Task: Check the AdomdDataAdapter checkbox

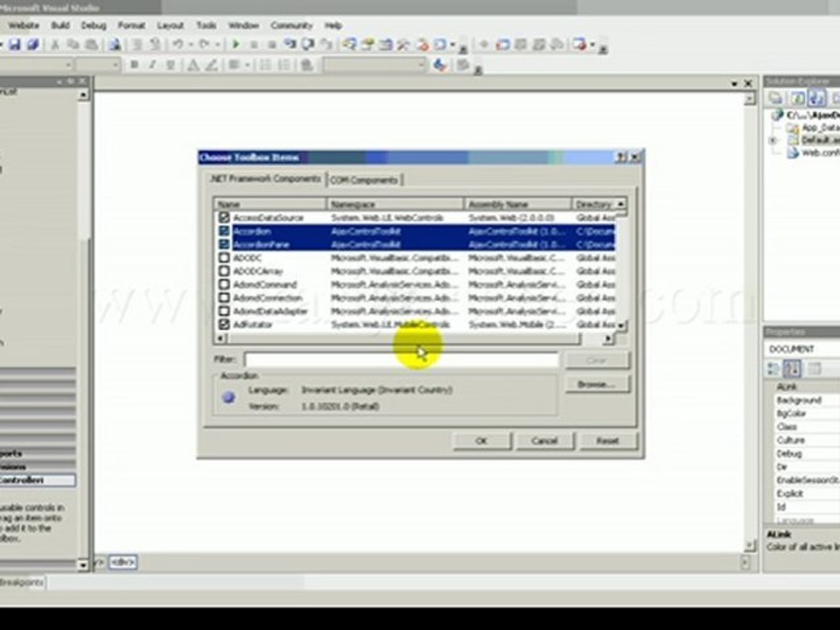Action: pos(224,311)
